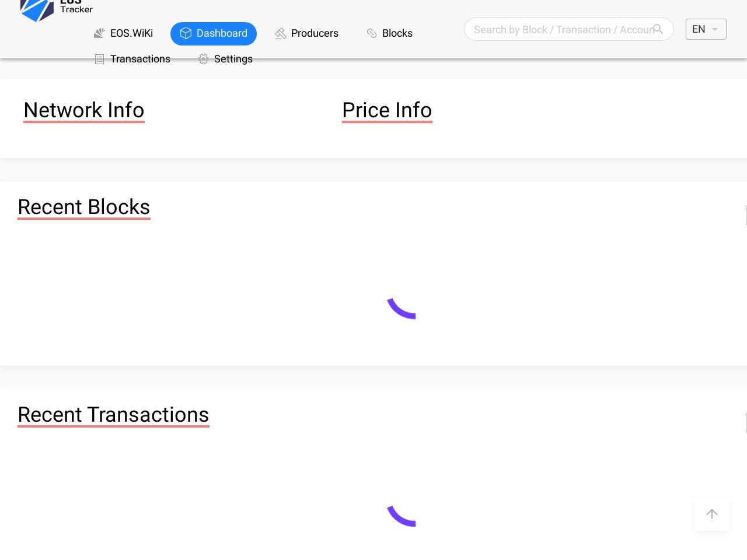
Task: Click the Recent Blocks loading spinner
Action: tap(402, 308)
